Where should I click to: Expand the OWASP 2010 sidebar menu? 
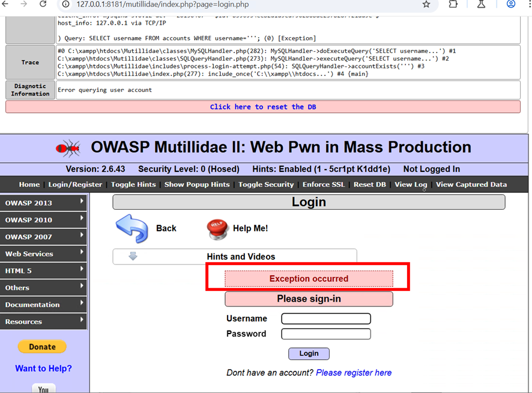[43, 220]
